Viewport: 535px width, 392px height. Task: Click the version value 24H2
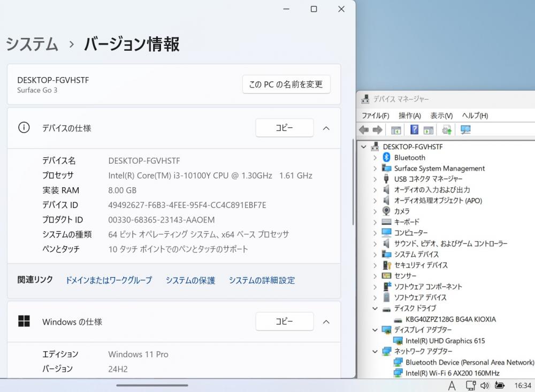[x=118, y=369]
